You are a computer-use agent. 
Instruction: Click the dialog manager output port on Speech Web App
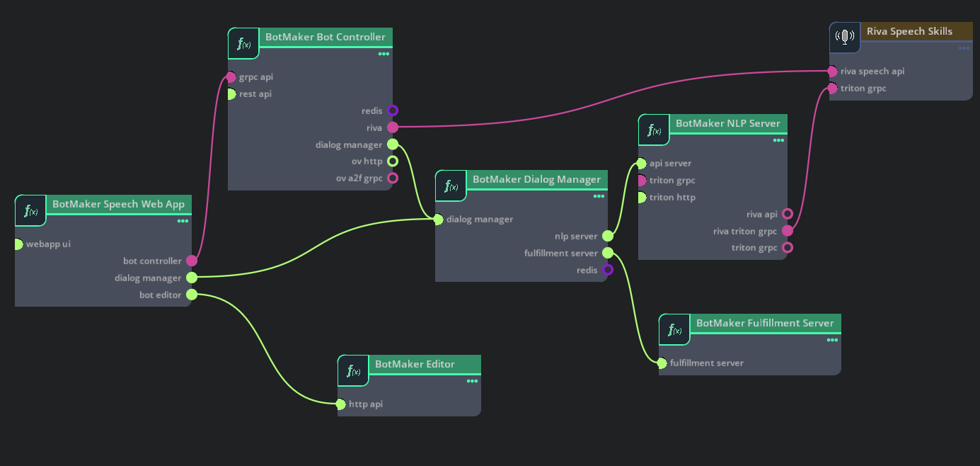[x=192, y=278]
